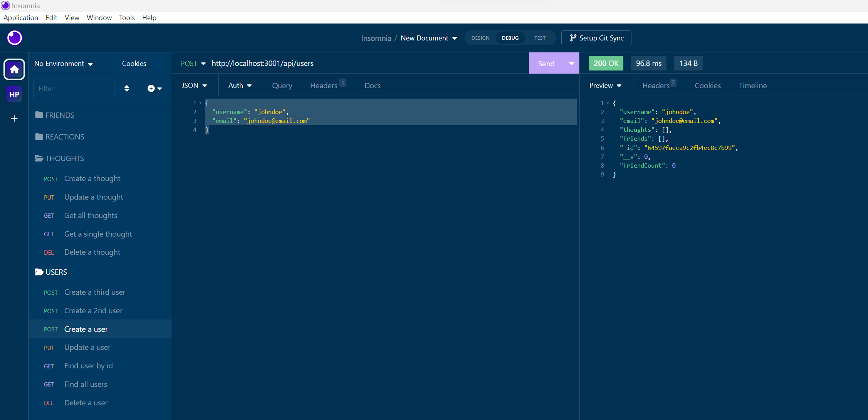Open the POST method dropdown
Screen dimensions: 868x420
pyautogui.click(x=193, y=63)
